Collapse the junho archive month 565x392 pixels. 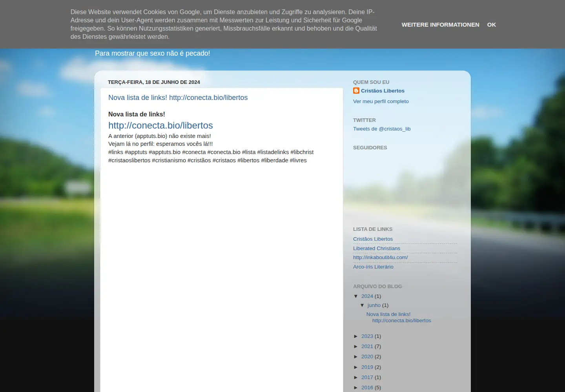362,305
